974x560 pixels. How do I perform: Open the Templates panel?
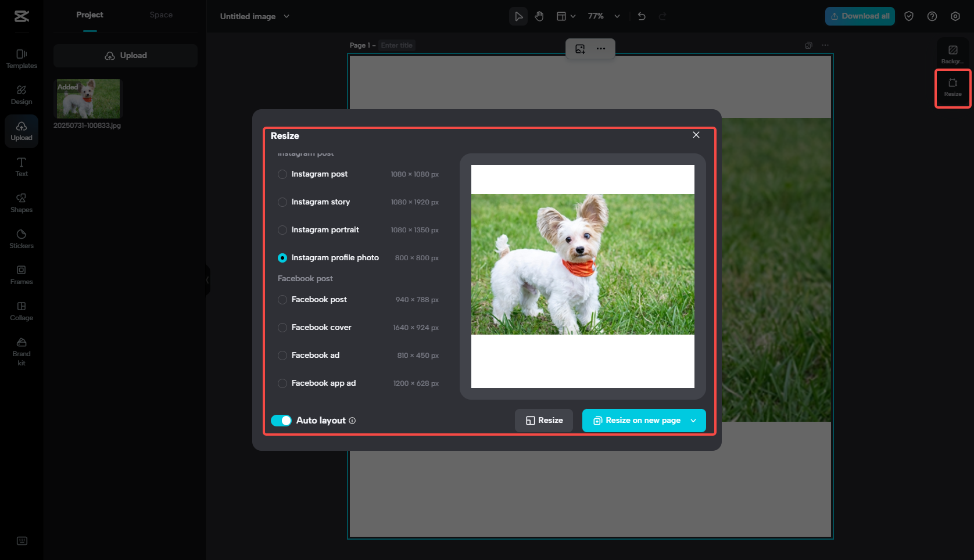[x=22, y=59]
